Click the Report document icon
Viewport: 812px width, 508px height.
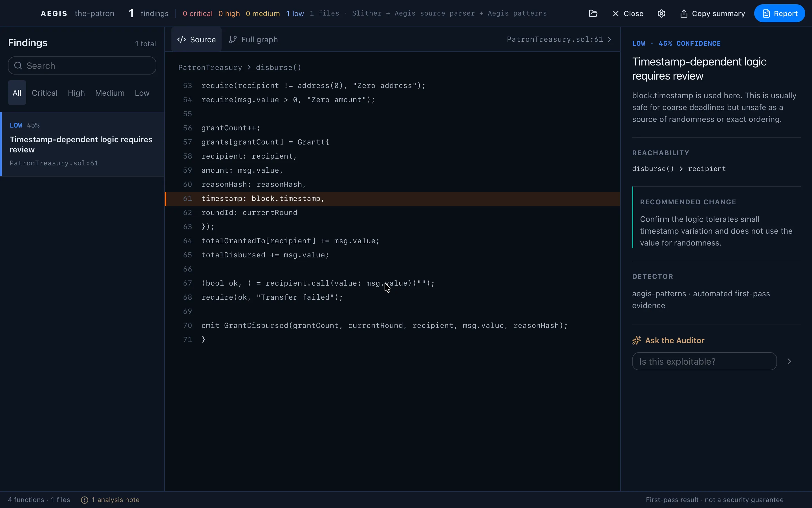(766, 14)
